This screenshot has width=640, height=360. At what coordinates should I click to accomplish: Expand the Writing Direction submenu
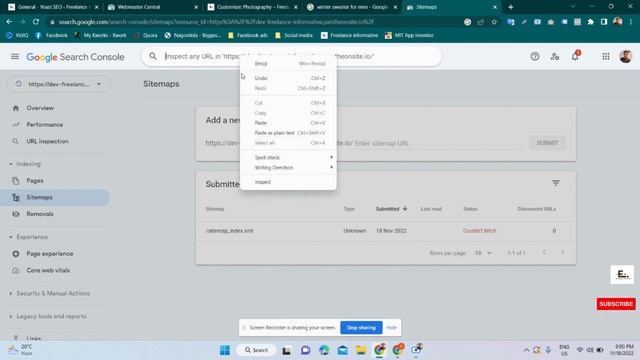point(288,168)
